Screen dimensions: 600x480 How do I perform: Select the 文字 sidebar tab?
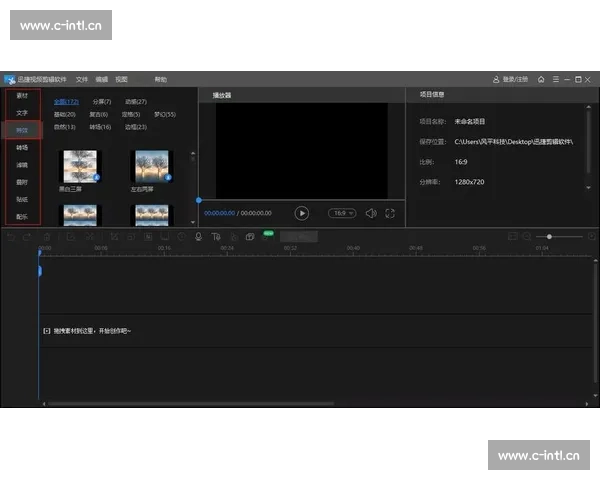pyautogui.click(x=22, y=113)
